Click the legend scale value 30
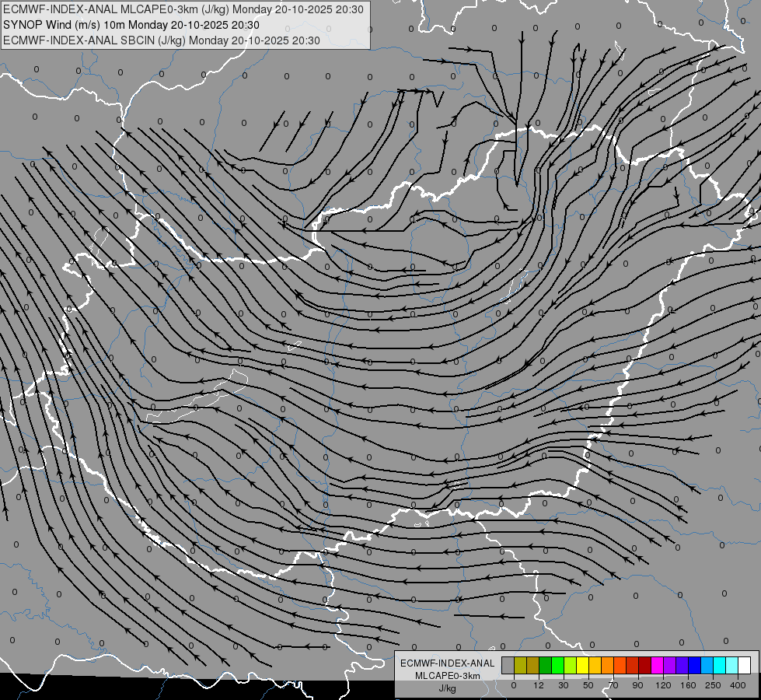761x700 pixels. pos(564,685)
